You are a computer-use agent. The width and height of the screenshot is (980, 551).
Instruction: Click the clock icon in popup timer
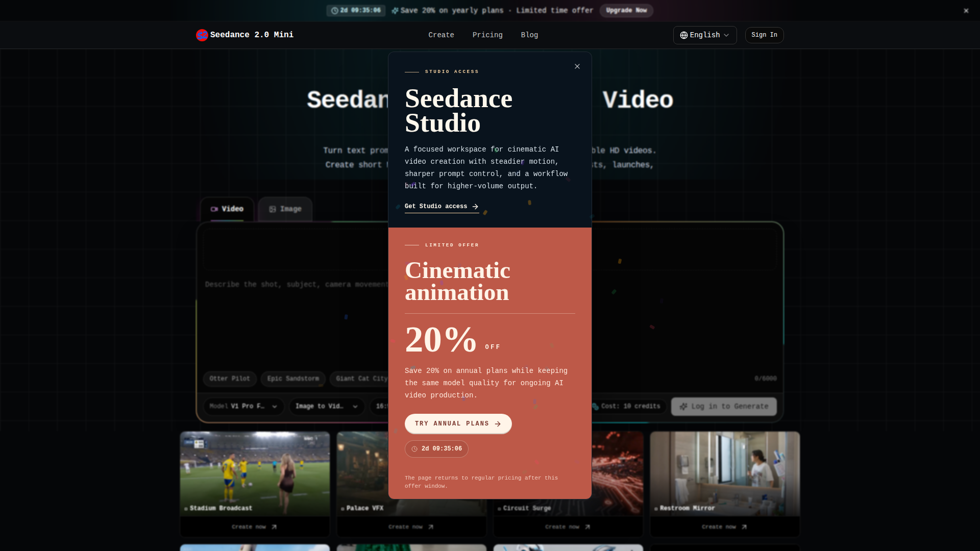[x=414, y=449]
